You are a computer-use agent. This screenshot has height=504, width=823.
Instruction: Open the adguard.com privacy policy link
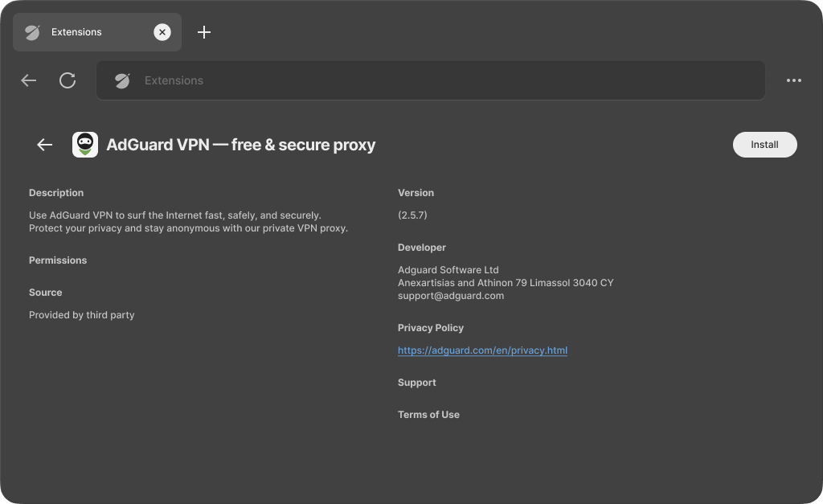click(482, 350)
